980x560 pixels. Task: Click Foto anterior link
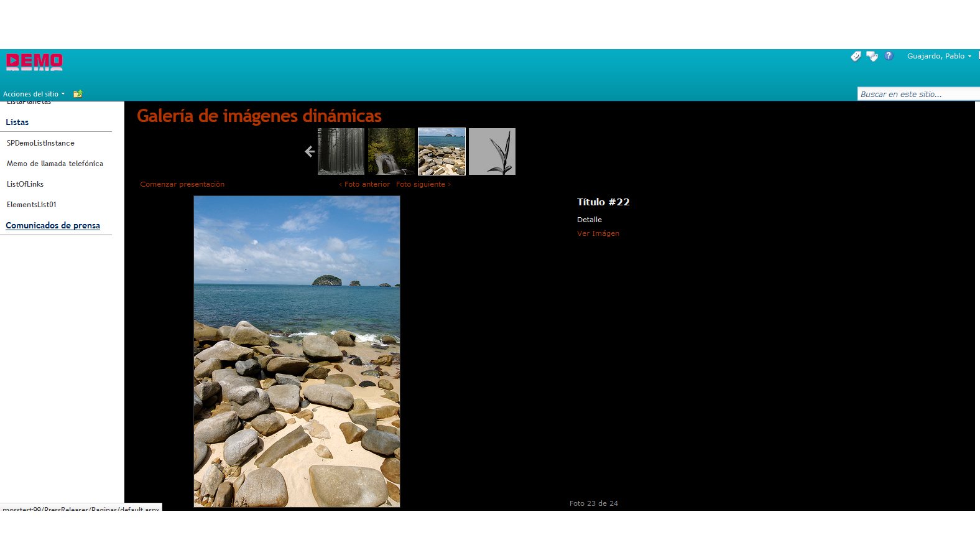[x=364, y=184]
